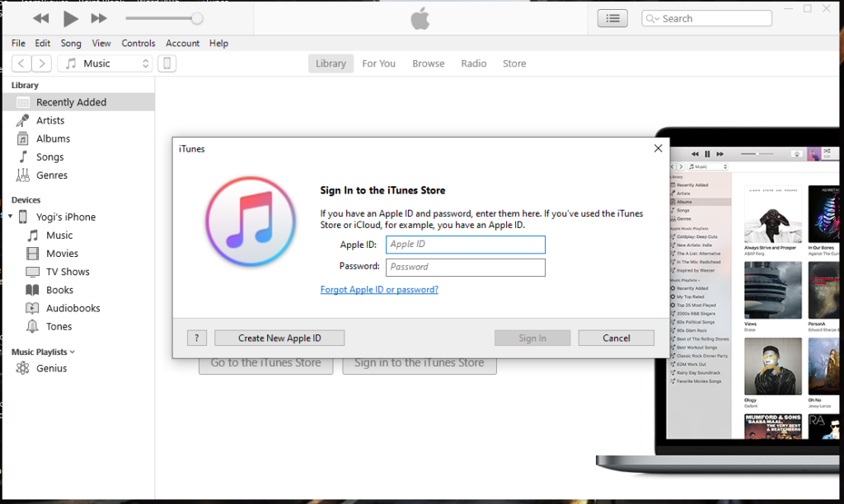Open the list view icon near search
This screenshot has width=844, height=504.
tap(612, 18)
